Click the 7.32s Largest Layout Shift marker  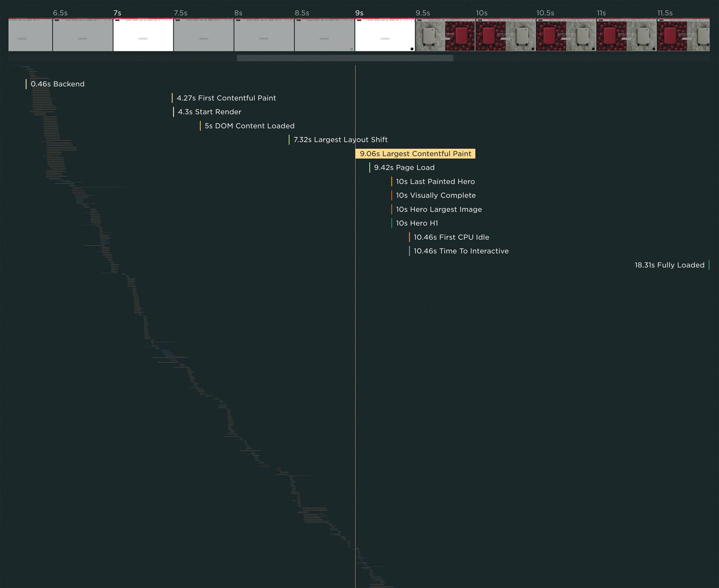tap(340, 140)
